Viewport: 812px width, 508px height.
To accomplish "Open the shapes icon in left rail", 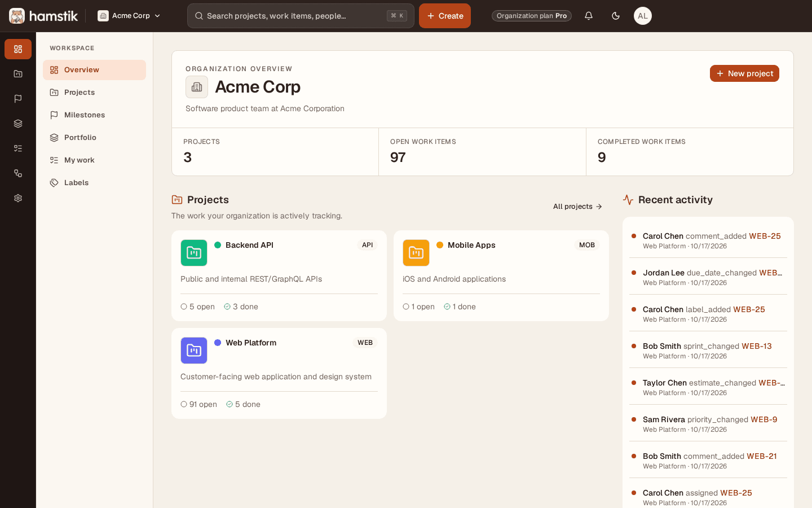I will 18,173.
